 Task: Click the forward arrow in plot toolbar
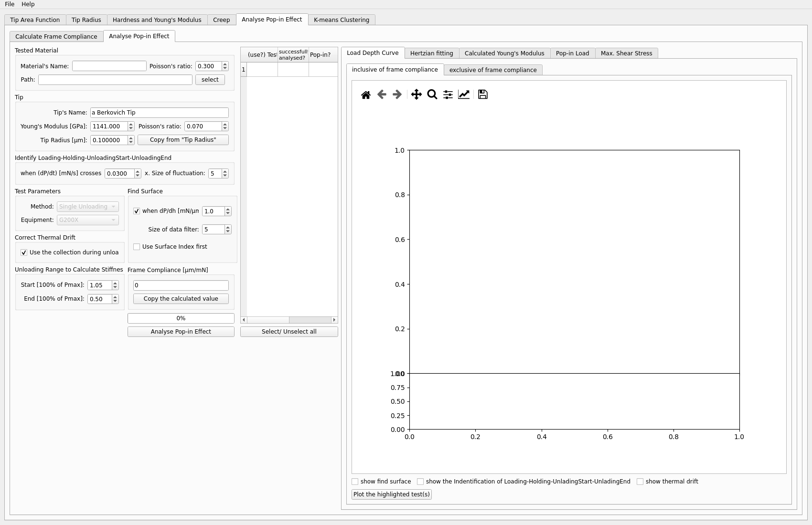[397, 94]
